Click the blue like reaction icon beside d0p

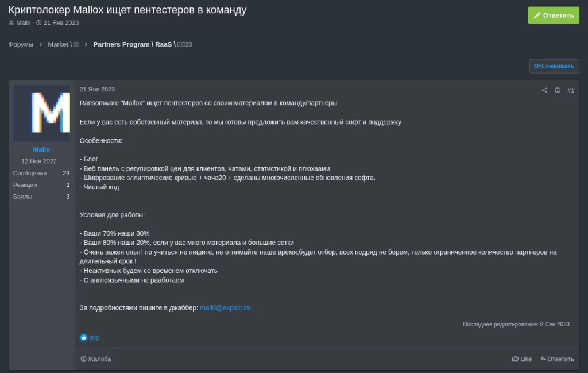tap(84, 337)
